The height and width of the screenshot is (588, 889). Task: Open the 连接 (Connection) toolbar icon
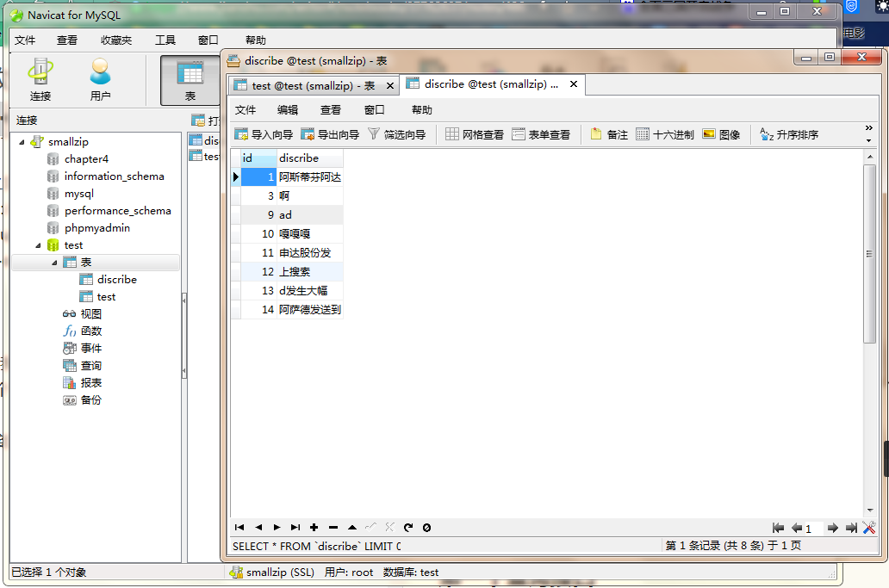[x=40, y=80]
